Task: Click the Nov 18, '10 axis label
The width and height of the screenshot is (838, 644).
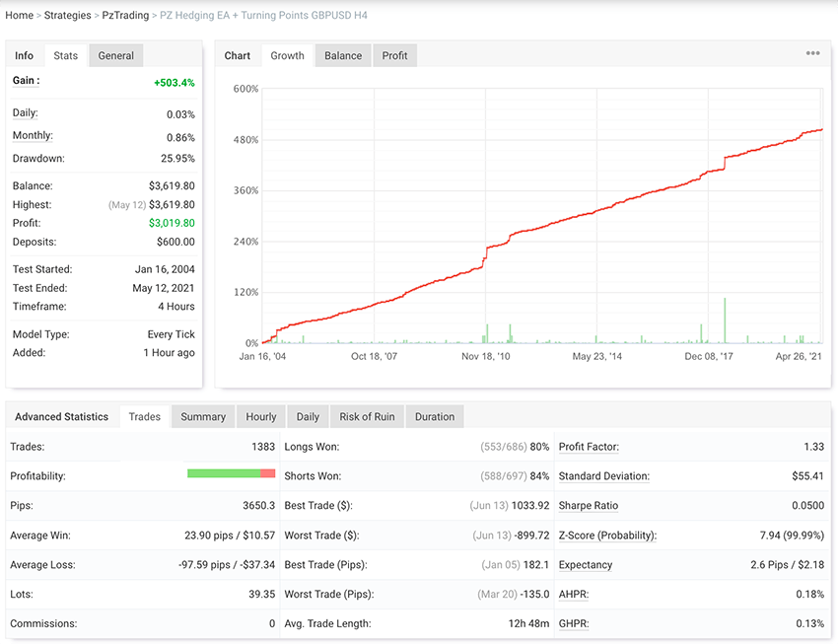Action: pos(486,356)
